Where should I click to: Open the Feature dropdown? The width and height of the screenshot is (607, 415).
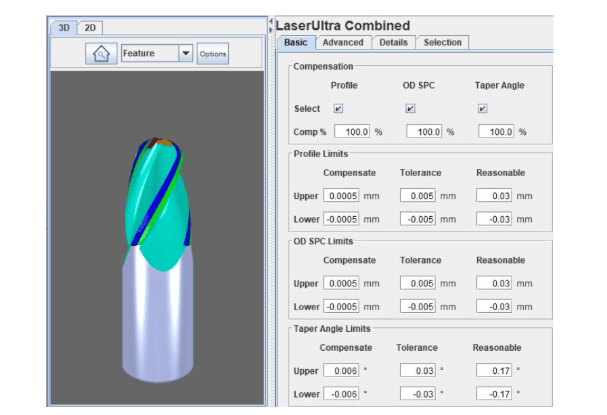click(x=184, y=53)
